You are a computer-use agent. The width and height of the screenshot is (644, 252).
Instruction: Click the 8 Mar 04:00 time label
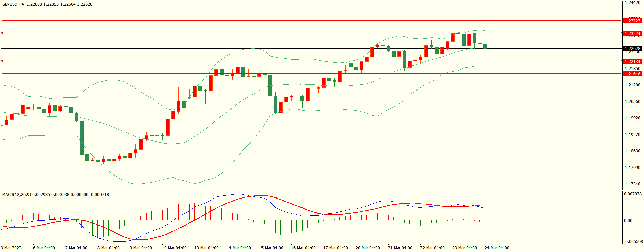pos(109,248)
